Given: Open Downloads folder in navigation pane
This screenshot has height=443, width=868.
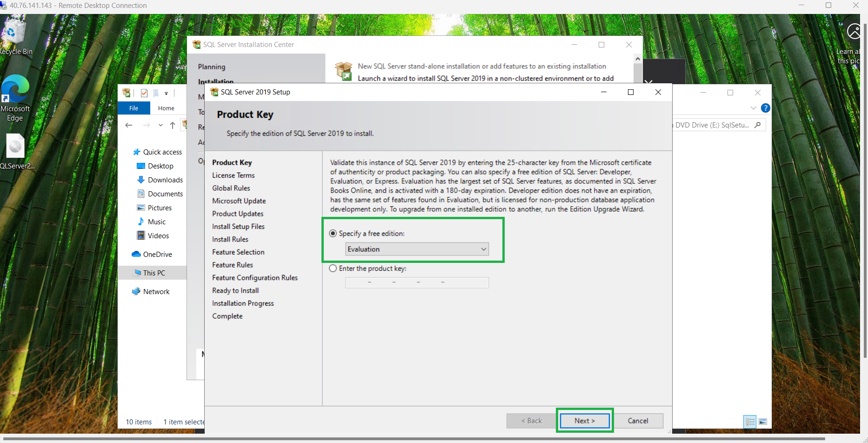Looking at the screenshot, I should tap(160, 180).
